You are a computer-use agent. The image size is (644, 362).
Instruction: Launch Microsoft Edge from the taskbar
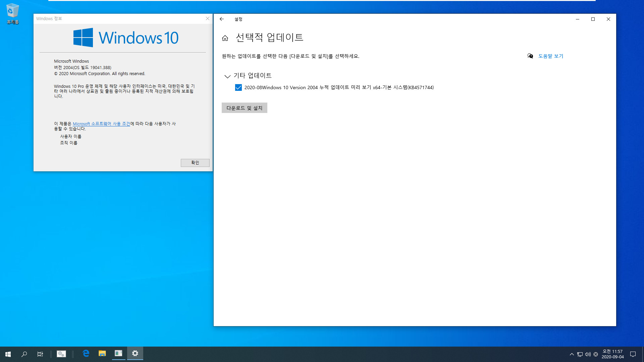click(86, 353)
